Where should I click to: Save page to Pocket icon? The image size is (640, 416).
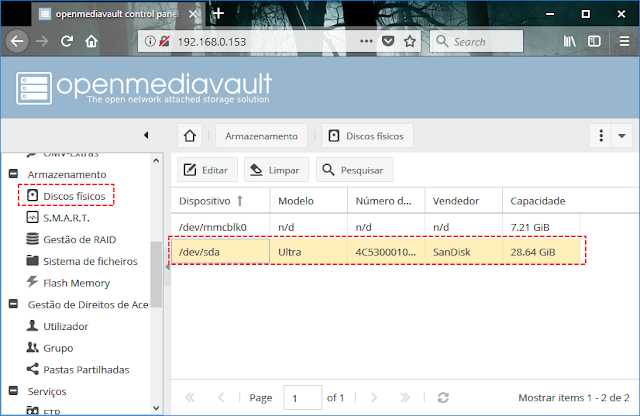tap(388, 41)
